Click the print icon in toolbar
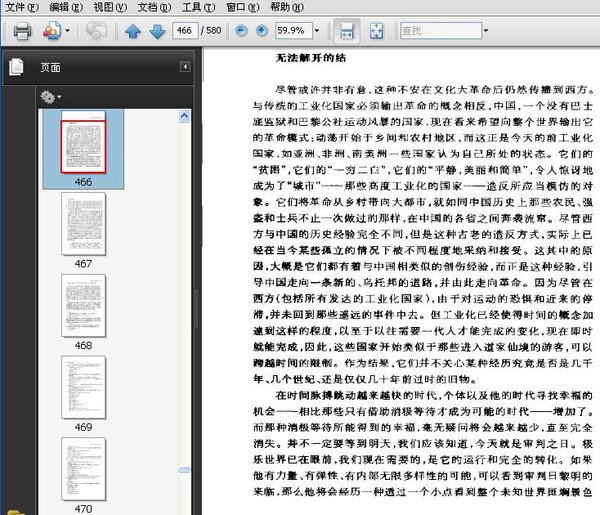600x515 pixels. pos(21,31)
